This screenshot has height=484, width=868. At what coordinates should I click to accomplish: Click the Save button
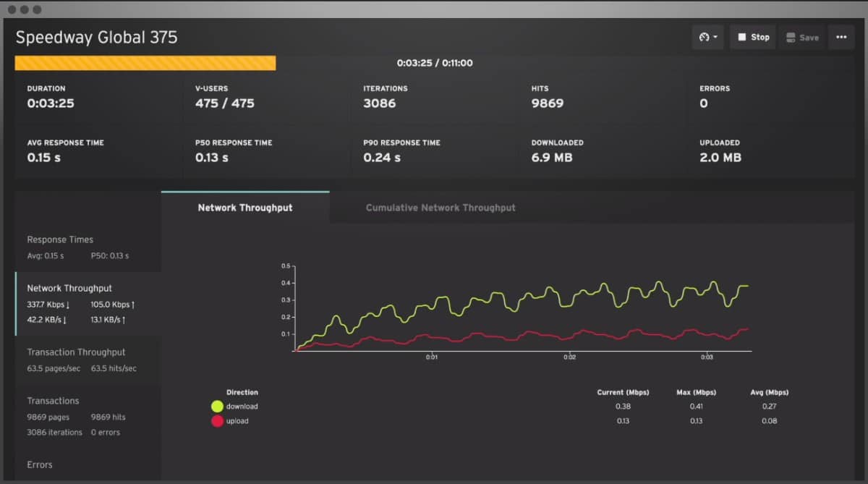[801, 38]
